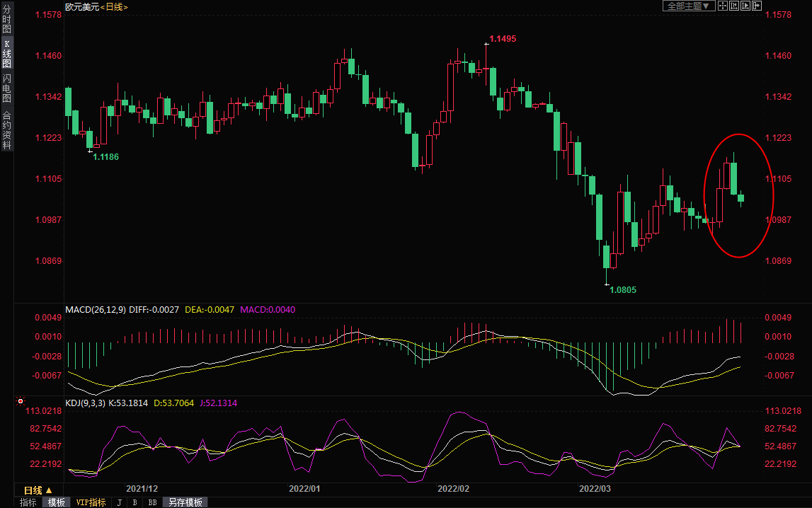Click the shift-right arrow chart icon
812x508 pixels.
(757, 6)
